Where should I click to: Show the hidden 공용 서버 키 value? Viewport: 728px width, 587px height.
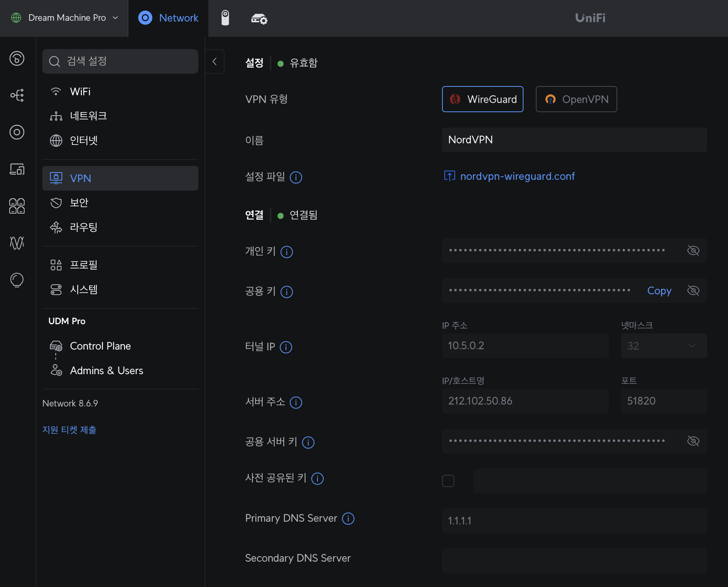(693, 441)
